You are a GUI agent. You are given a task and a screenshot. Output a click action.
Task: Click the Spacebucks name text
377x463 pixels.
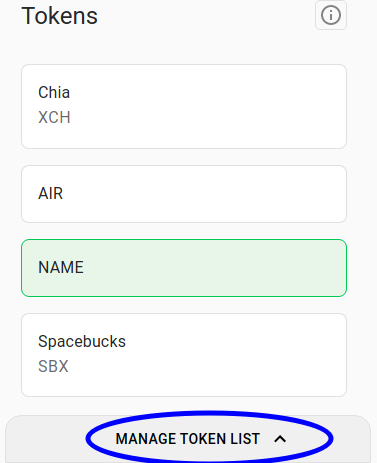(82, 342)
